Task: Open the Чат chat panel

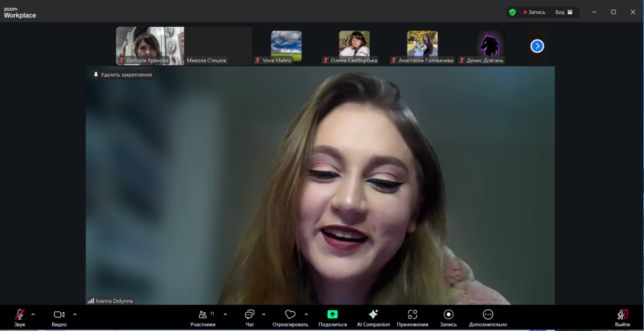Action: coord(250,315)
